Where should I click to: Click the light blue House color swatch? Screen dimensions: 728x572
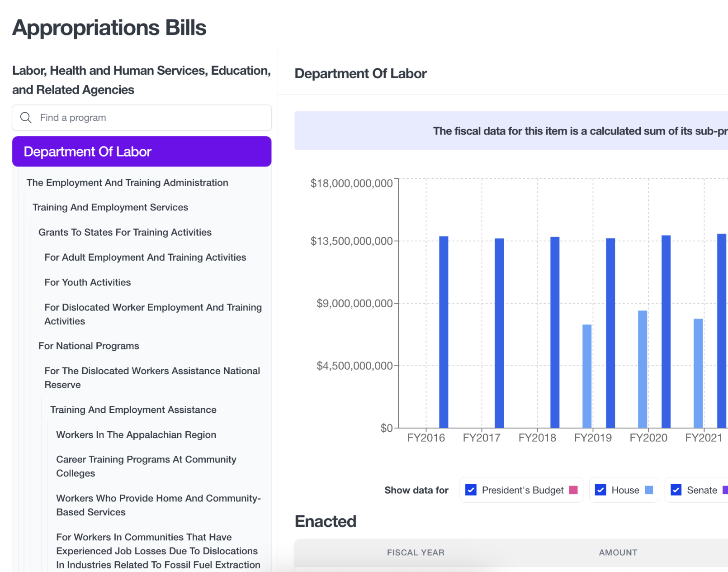pyautogui.click(x=649, y=490)
